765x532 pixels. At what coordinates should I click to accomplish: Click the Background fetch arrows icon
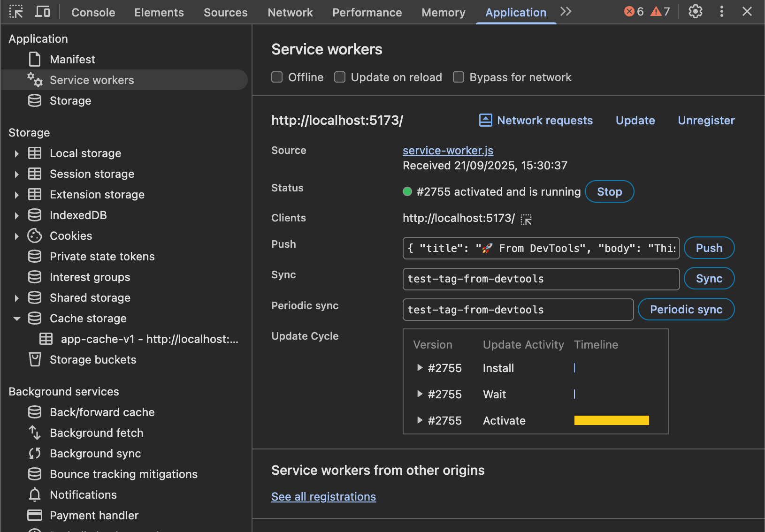click(x=35, y=433)
